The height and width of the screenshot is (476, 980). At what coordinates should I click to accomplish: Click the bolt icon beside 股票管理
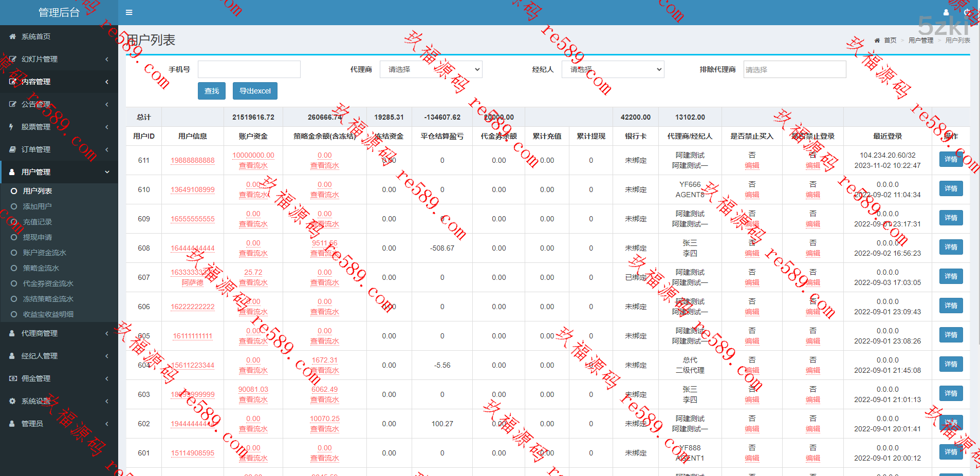click(x=11, y=127)
